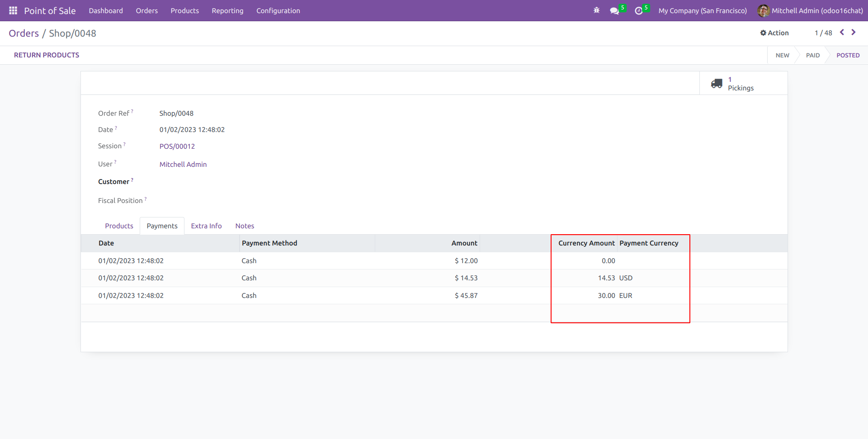Switch to the Extra Info tab
This screenshot has width=868, height=439.
click(206, 226)
